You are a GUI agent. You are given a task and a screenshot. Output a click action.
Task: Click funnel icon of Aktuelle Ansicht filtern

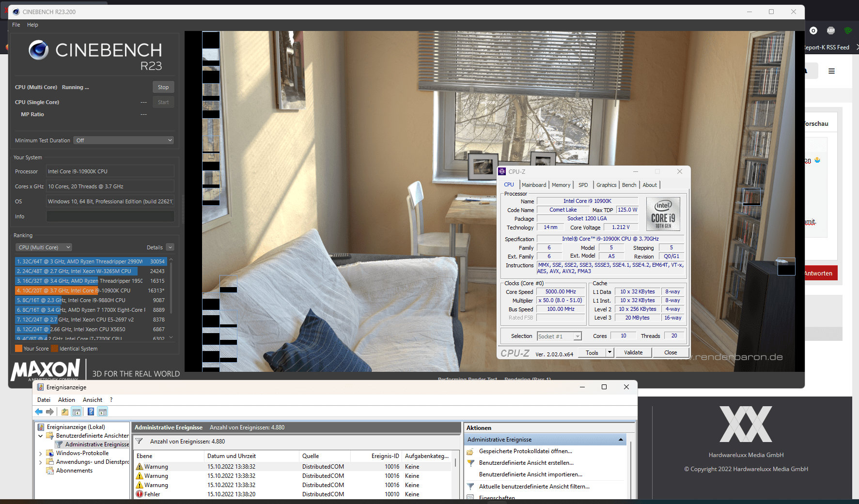pos(470,487)
